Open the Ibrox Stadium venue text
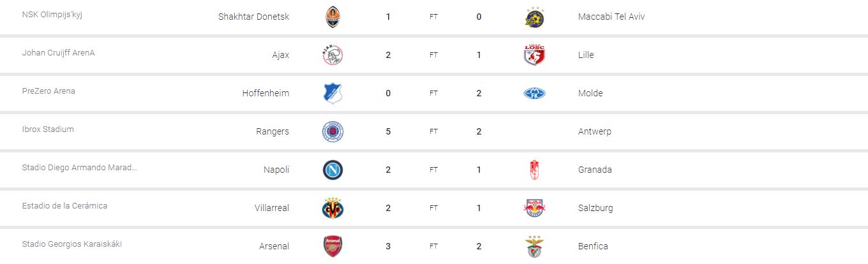This screenshot has height=264, width=868. (48, 129)
